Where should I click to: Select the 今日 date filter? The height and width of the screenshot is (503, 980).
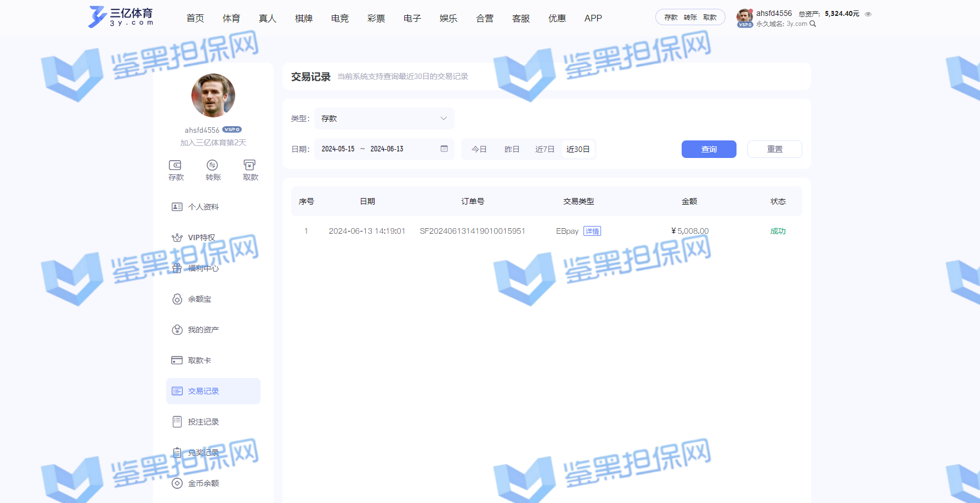point(479,149)
